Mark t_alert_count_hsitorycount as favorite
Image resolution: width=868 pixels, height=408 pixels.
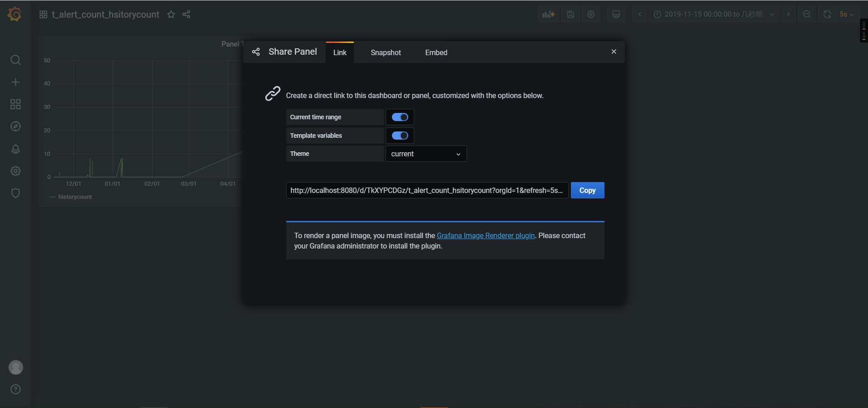point(171,14)
